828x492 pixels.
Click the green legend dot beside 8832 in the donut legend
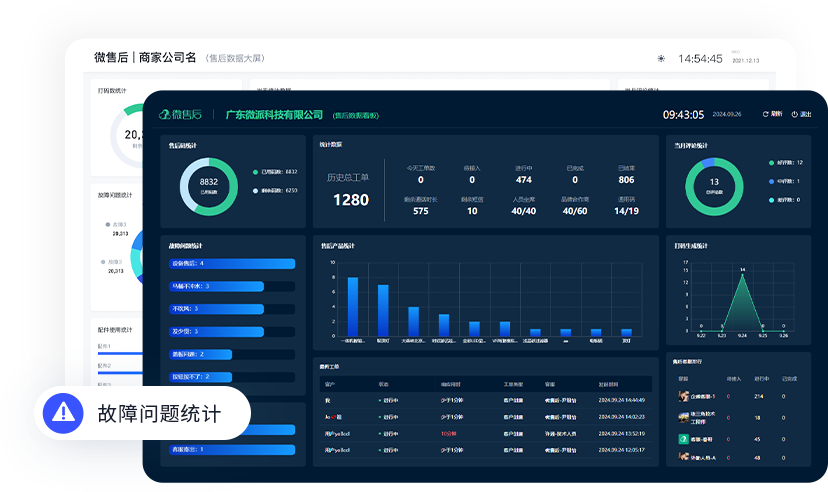256,172
